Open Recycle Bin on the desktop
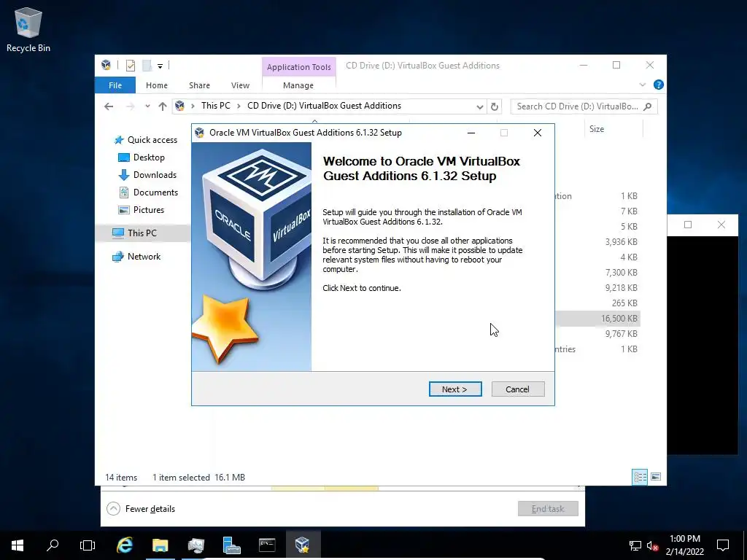Image resolution: width=747 pixels, height=560 pixels. click(28, 29)
